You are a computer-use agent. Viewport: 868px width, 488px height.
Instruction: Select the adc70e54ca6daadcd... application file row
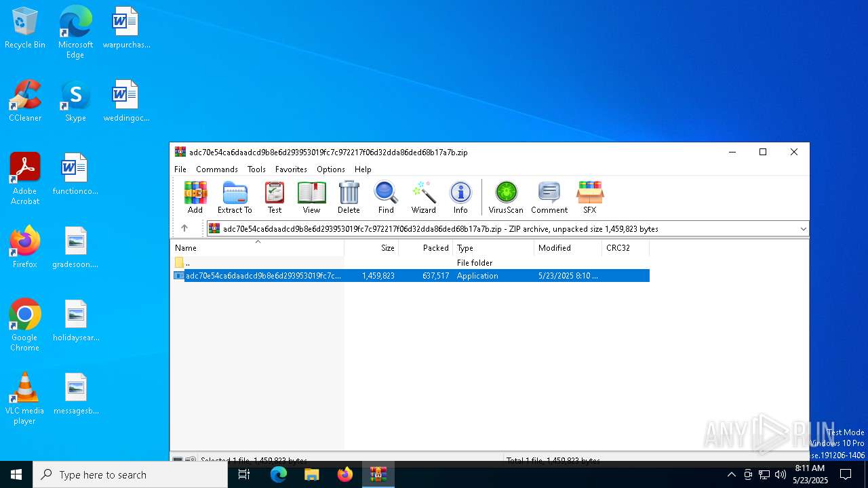410,276
